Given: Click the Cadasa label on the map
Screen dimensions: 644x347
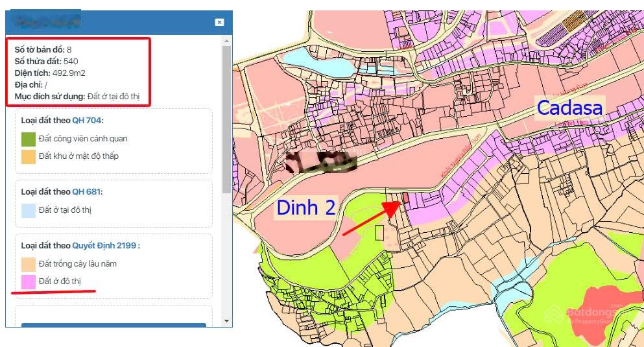Looking at the screenshot, I should (569, 108).
